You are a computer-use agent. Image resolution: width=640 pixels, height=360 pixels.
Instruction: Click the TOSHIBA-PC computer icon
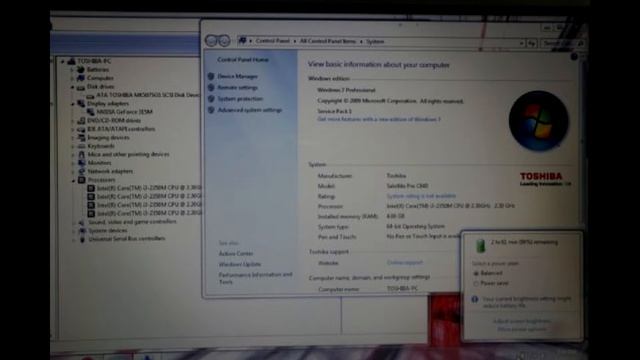point(71,61)
